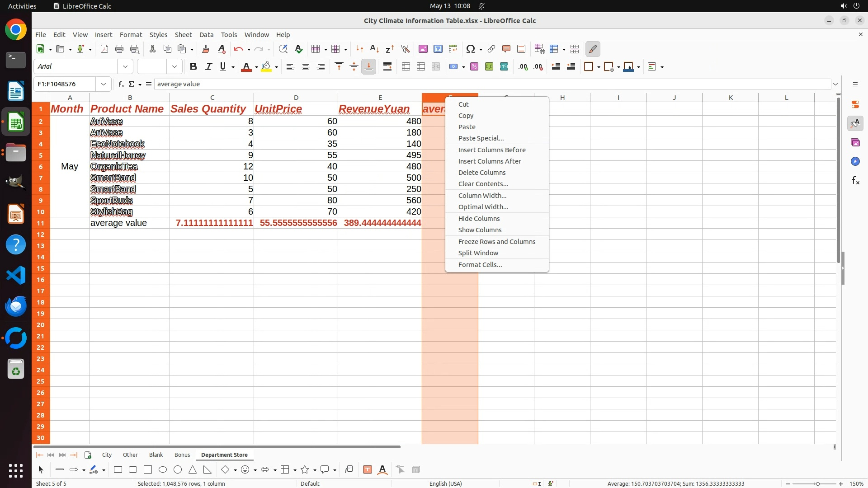Image resolution: width=868 pixels, height=488 pixels.
Task: Click the Insert Chart icon
Action: point(438,49)
